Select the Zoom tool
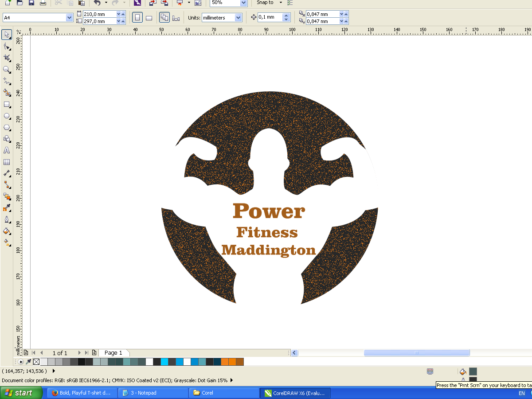This screenshot has height=399, width=532. (6, 69)
